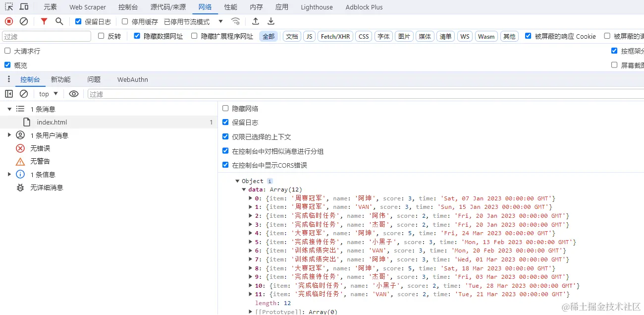Focus the network 过滤 text field

pyautogui.click(x=47, y=36)
